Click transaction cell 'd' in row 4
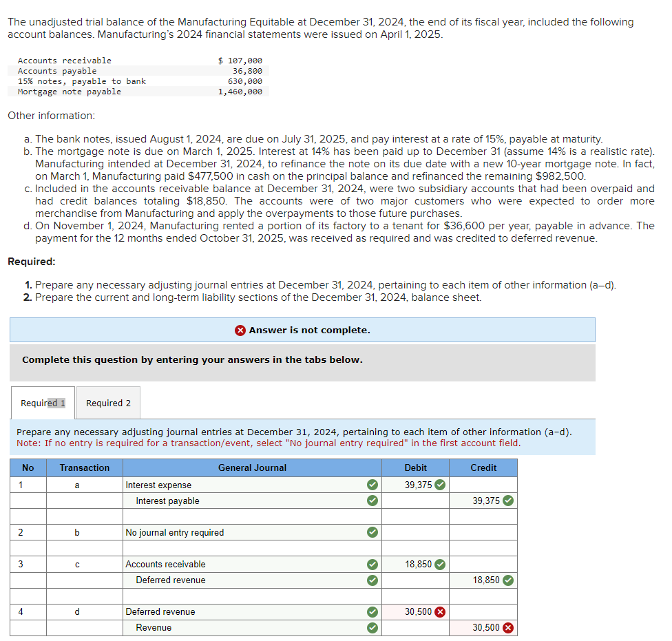The width and height of the screenshot is (672, 641). (85, 611)
